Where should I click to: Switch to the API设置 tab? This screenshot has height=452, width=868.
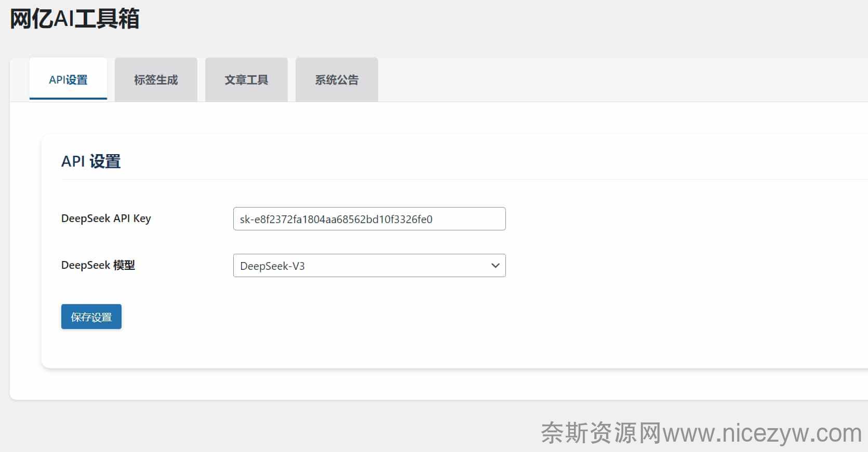pos(68,79)
